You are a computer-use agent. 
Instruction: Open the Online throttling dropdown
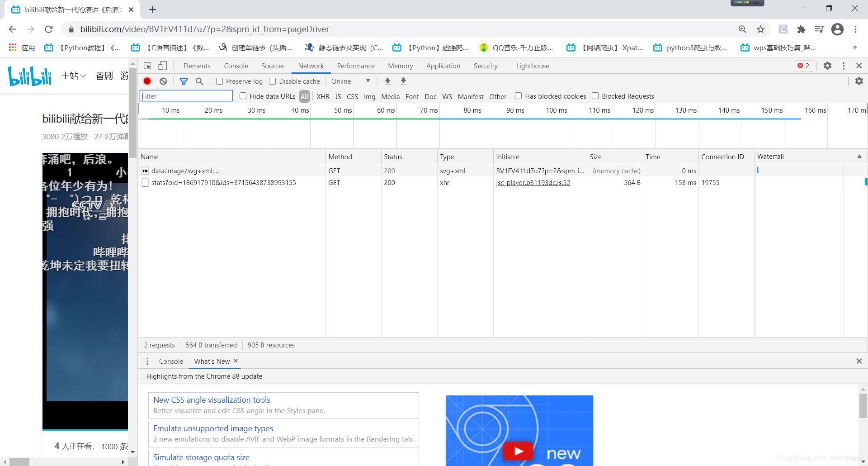(x=350, y=81)
